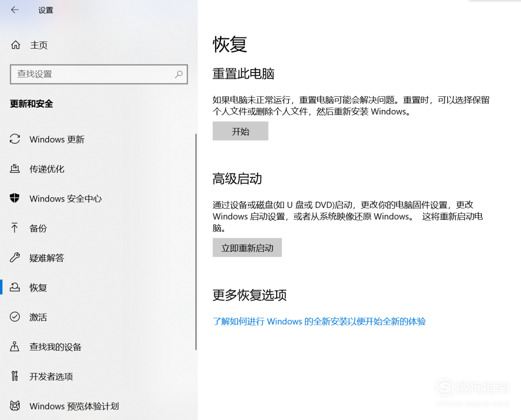This screenshot has height=420, width=521.
Task: Select 疑难解答 in the sidebar
Action: click(x=47, y=257)
